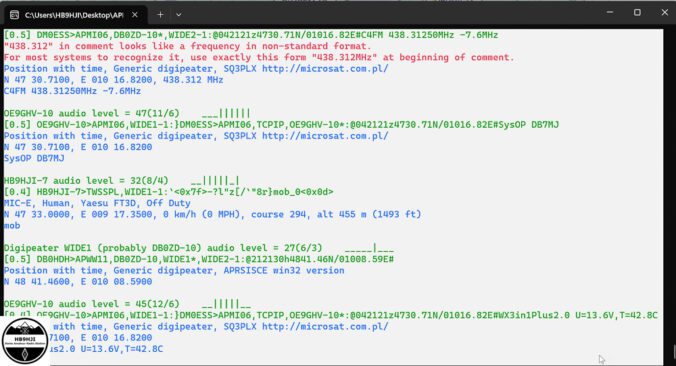The width and height of the screenshot is (676, 366).
Task: Click the terminal icon in the tab
Action: [14, 15]
